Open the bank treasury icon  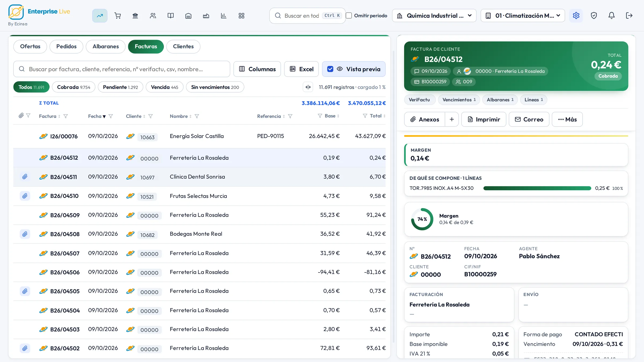[135, 16]
